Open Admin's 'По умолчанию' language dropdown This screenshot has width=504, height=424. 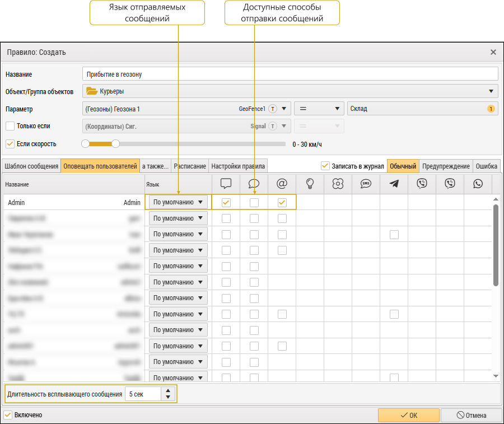pos(178,202)
